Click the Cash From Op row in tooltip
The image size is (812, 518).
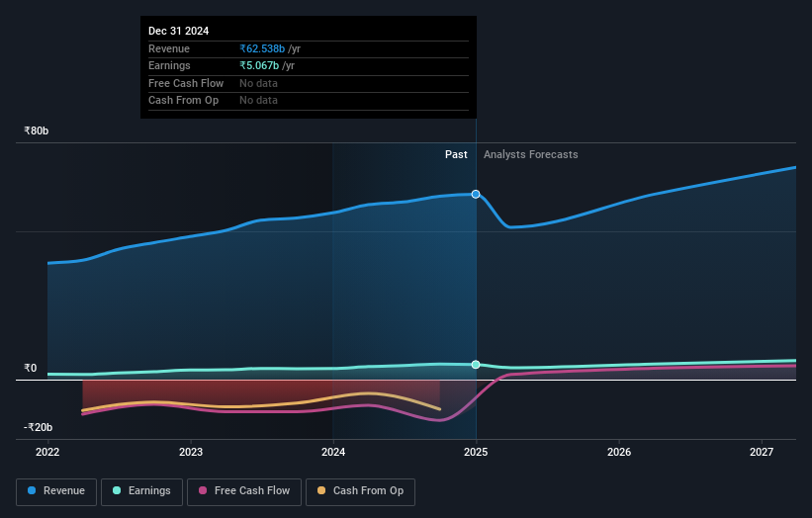click(309, 101)
